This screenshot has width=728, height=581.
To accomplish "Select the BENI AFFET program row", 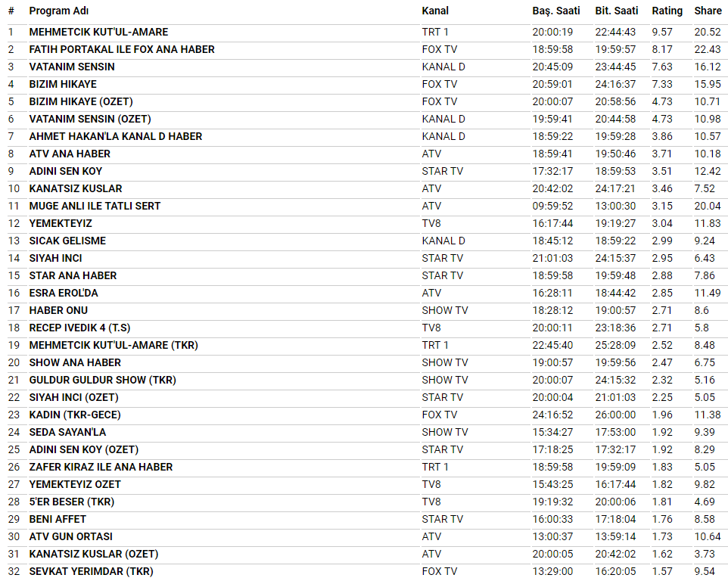I will click(58, 519).
